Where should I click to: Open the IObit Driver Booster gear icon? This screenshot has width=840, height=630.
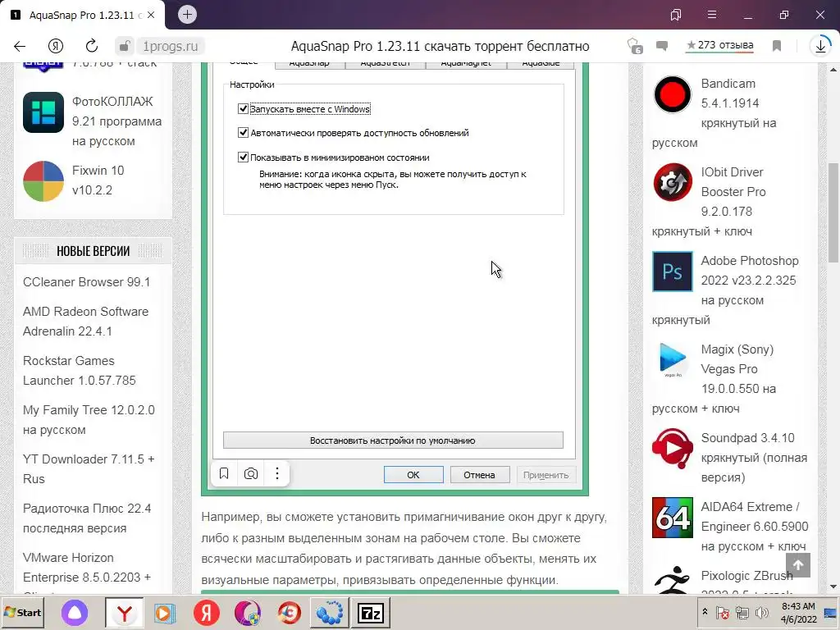[673, 183]
